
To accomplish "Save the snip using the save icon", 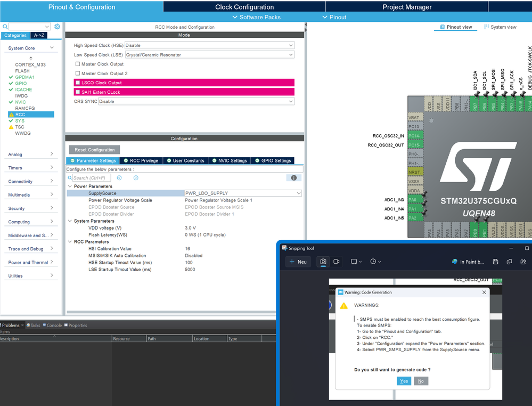I will pos(495,262).
